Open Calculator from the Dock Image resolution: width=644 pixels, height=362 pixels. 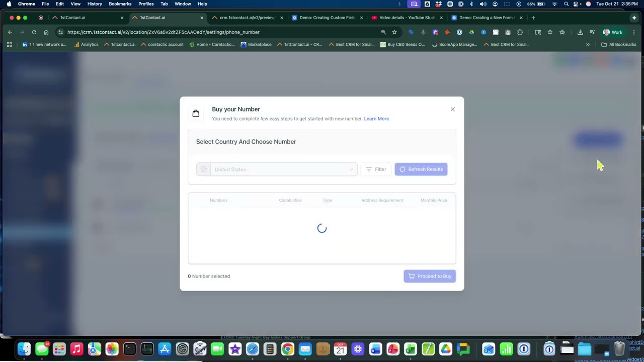click(x=270, y=349)
